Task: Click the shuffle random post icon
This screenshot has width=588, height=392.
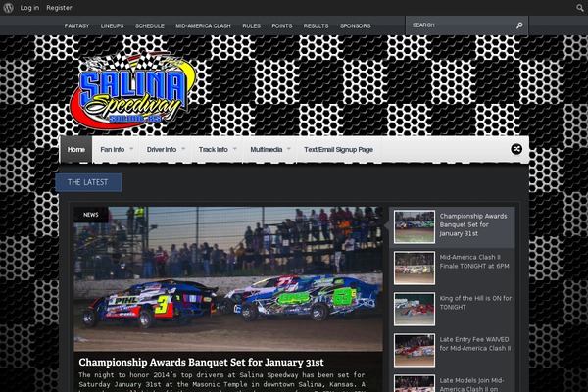Action: [516, 149]
